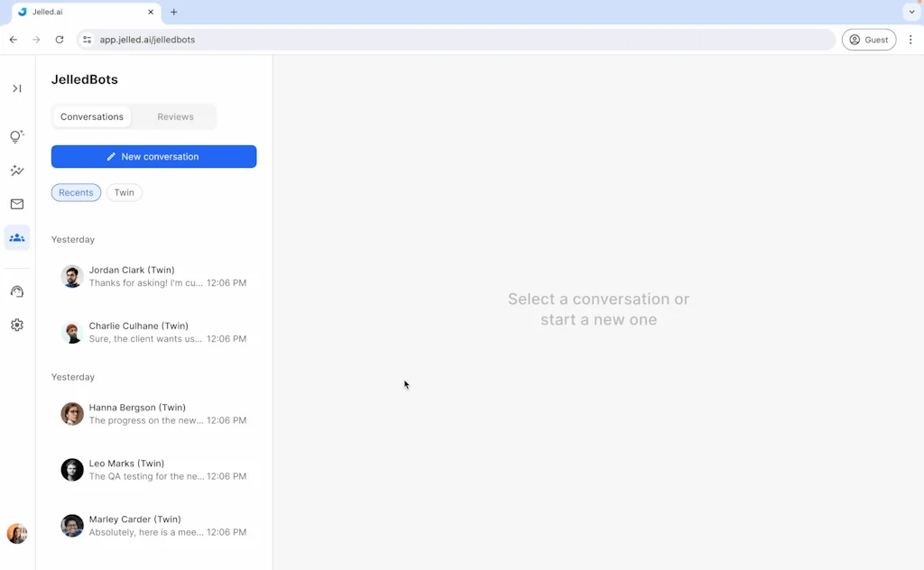
Task: Open the analytics trend chart icon
Action: 16,170
